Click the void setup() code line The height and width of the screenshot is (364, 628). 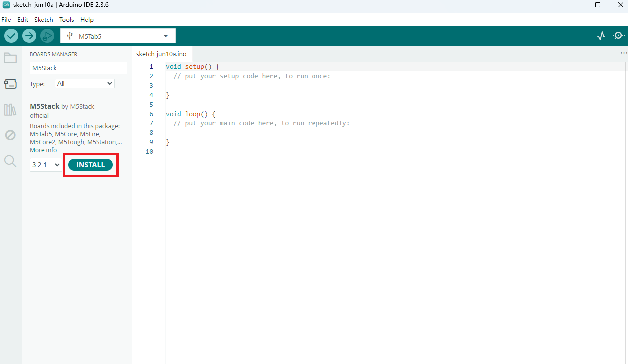[x=192, y=66]
